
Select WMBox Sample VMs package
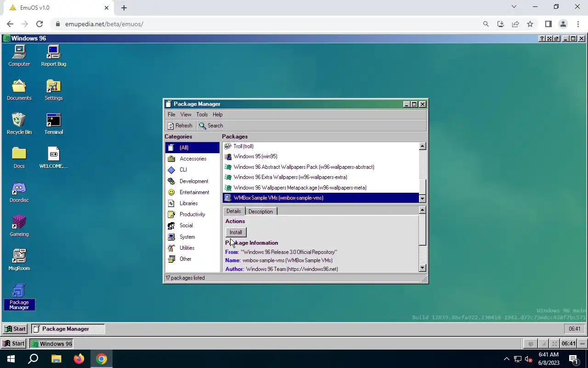(x=321, y=198)
